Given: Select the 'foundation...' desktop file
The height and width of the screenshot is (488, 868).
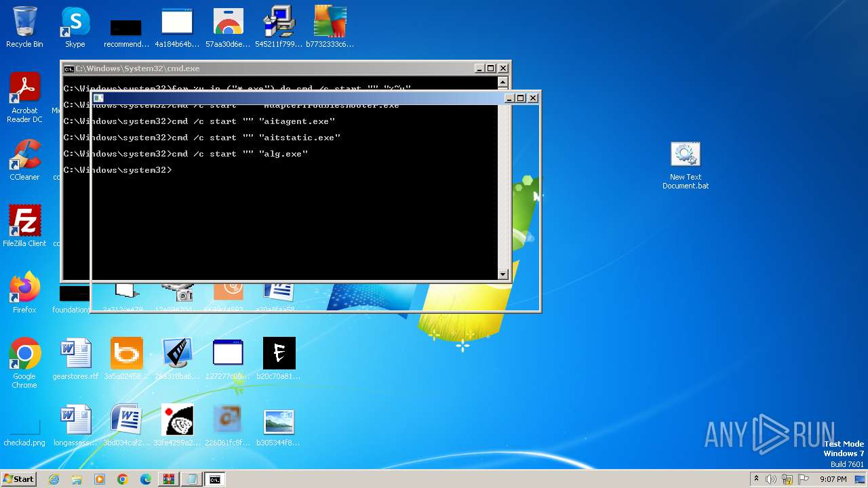Looking at the screenshot, I should point(75,300).
